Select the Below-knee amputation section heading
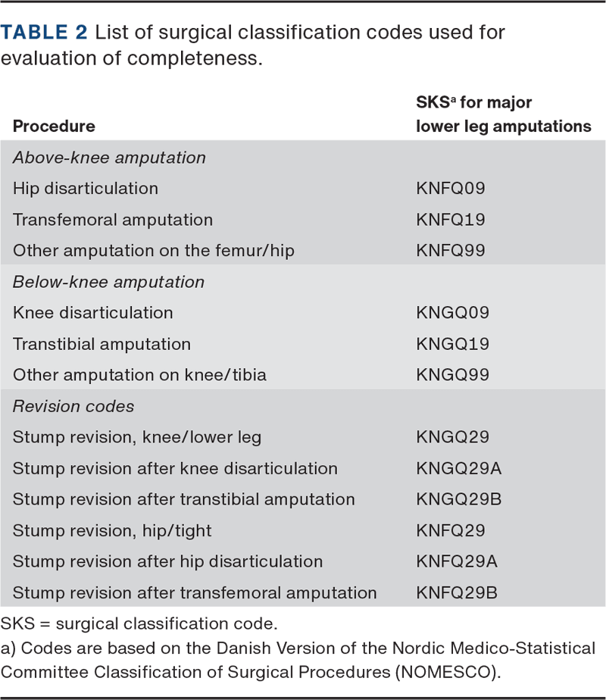606x700 pixels. [x=108, y=282]
